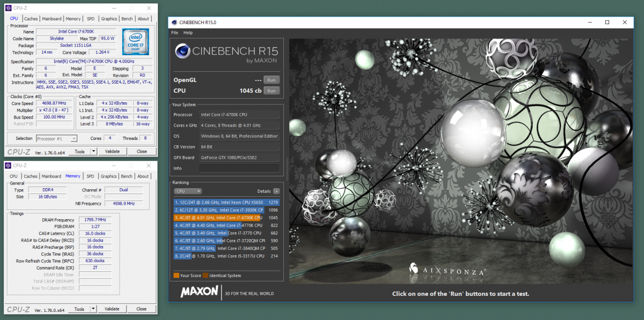644x320 pixels.
Task: Select ranking row i7-3840QM 505
Action: click(x=226, y=249)
